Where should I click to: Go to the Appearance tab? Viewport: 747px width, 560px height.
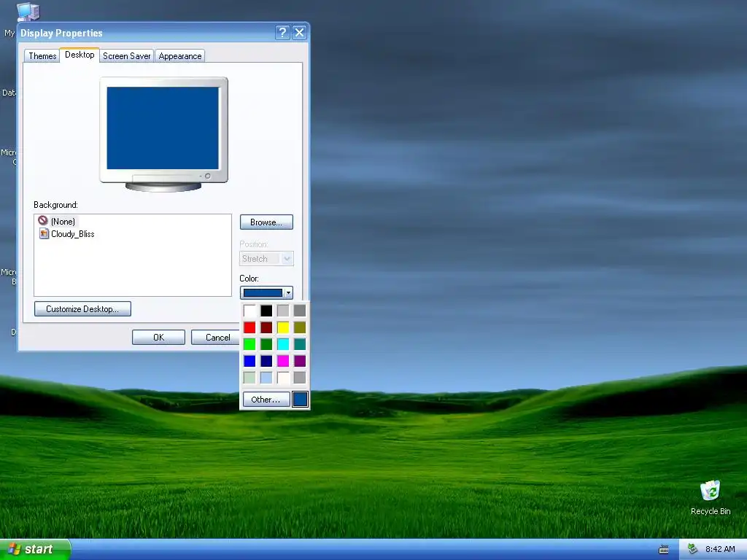179,55
